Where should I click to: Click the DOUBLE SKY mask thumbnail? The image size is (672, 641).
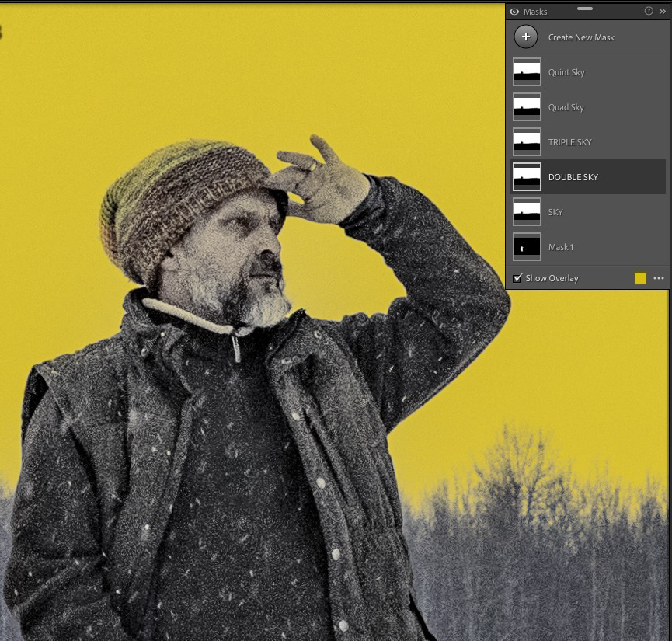coord(527,176)
